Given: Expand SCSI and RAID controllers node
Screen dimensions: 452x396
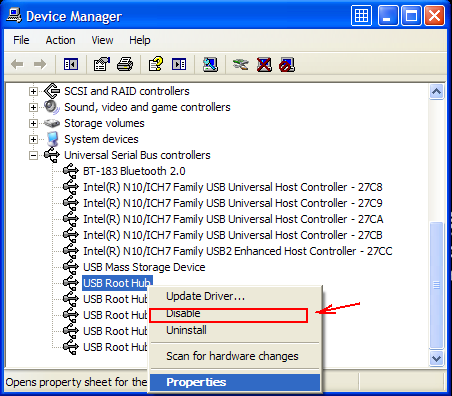Looking at the screenshot, I should [x=33, y=91].
